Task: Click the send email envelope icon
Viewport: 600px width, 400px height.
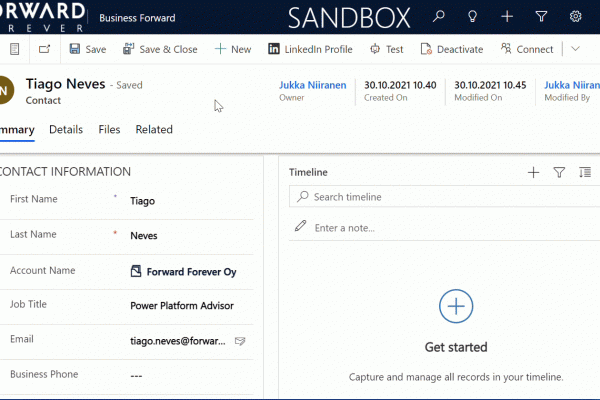Action: pyautogui.click(x=240, y=341)
